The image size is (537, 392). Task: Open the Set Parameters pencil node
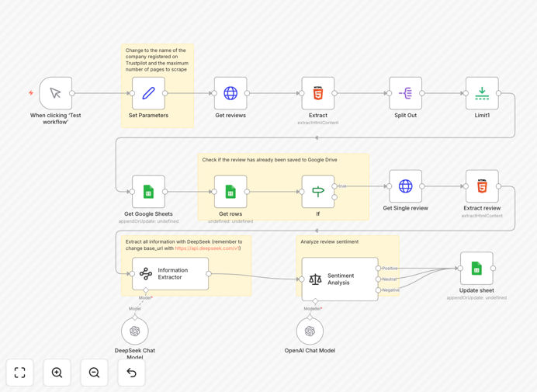(148, 93)
